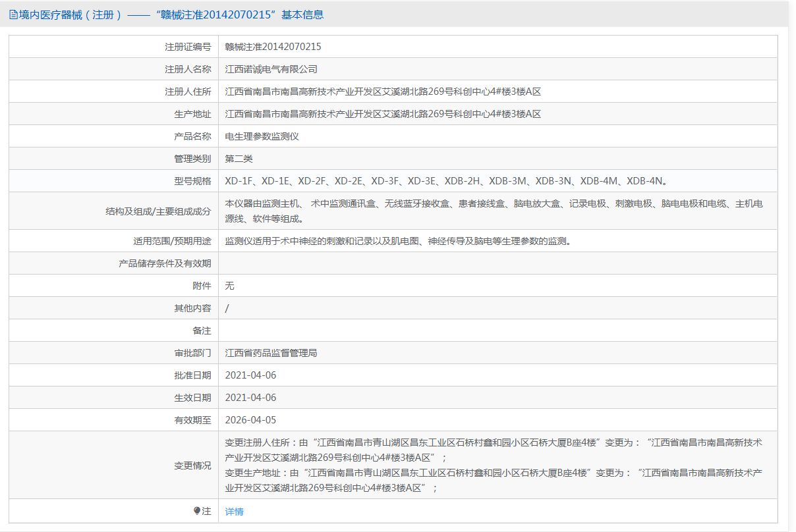
Task: Select registration number 赣械注准20142070215 value
Action: tap(273, 47)
